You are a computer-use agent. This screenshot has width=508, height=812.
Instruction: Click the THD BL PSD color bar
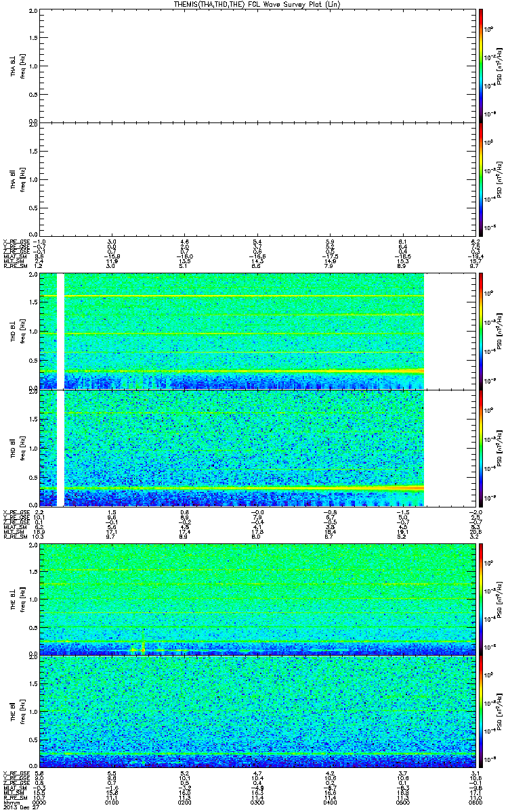pos(480,332)
